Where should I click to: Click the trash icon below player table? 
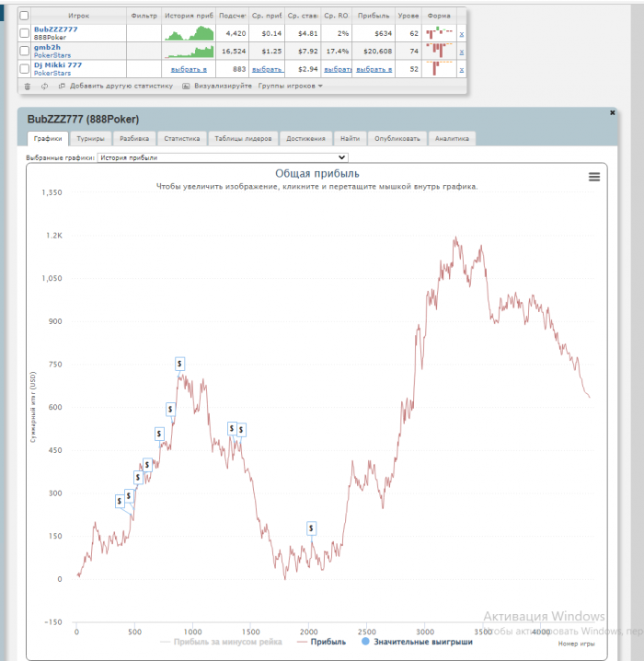[x=28, y=87]
